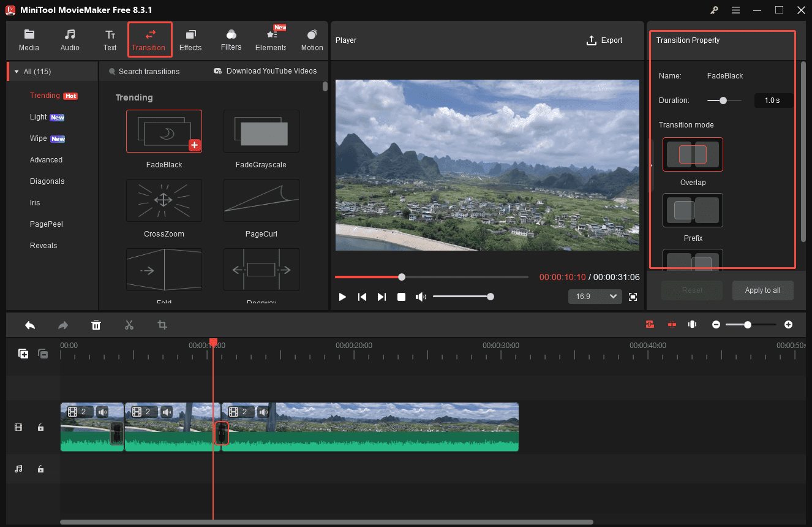Lock the video track
The width and height of the screenshot is (812, 527).
(x=40, y=427)
